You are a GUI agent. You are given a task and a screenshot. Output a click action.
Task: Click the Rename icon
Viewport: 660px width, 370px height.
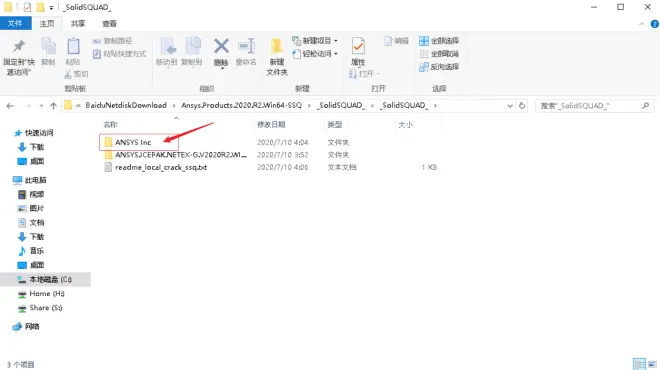pos(246,46)
